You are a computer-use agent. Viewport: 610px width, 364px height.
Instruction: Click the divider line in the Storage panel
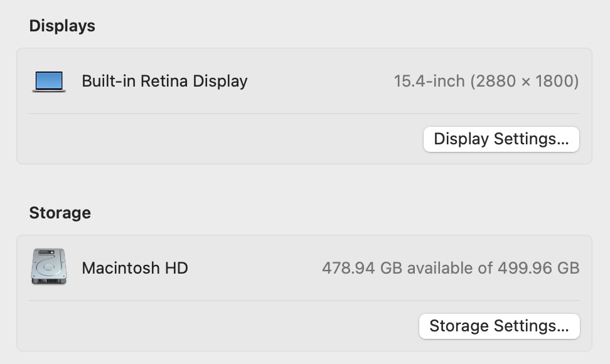click(304, 301)
